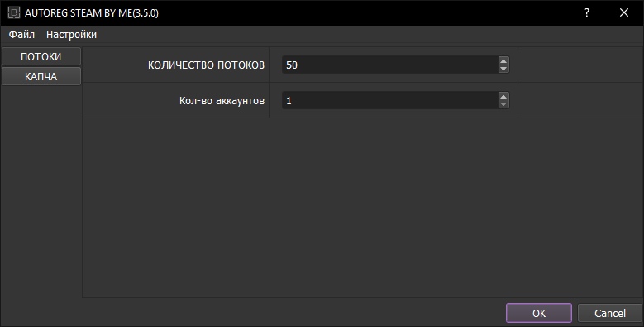Open the Файл menu
The width and height of the screenshot is (644, 327).
[21, 35]
